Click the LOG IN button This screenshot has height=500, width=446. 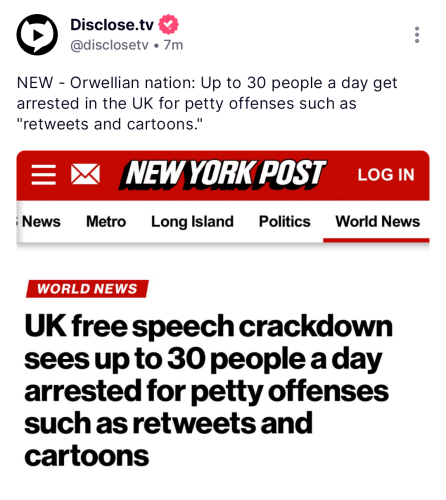(x=386, y=175)
